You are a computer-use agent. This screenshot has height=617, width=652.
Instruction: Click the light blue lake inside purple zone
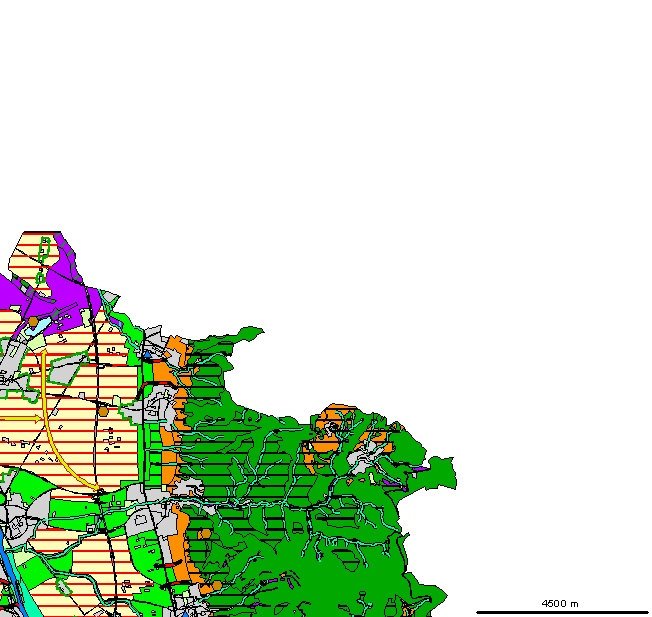[x=38, y=327]
